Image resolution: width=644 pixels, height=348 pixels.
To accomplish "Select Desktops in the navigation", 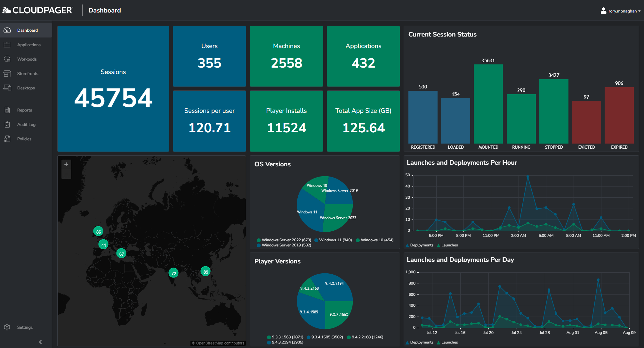I will click(x=26, y=88).
